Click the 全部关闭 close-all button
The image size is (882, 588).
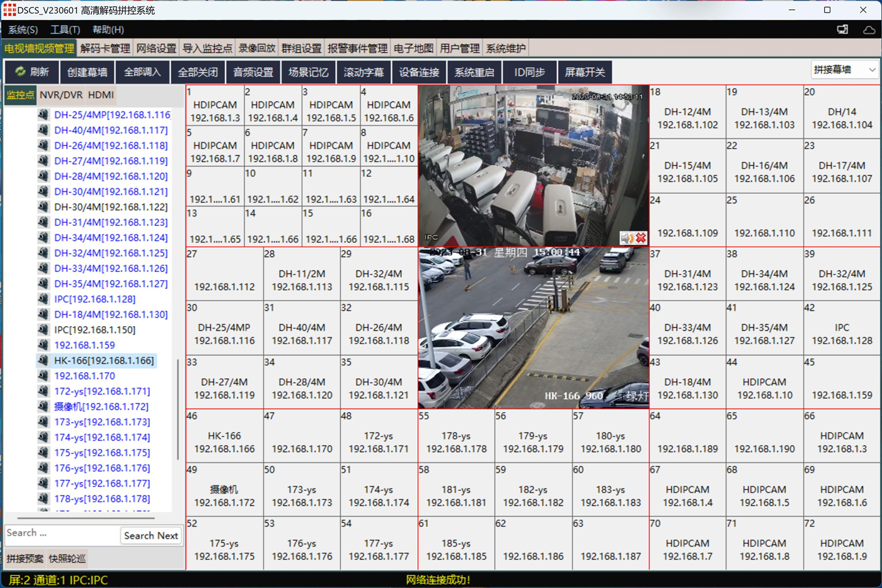pyautogui.click(x=197, y=72)
